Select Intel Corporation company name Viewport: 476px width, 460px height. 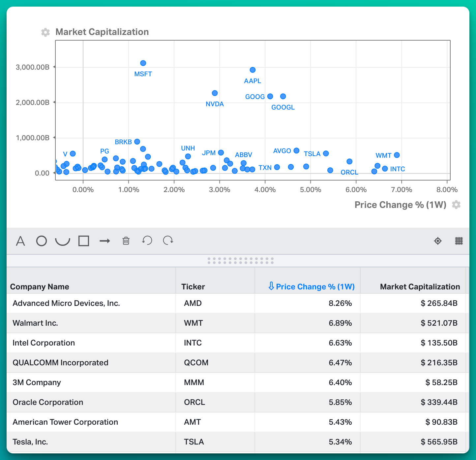44,343
